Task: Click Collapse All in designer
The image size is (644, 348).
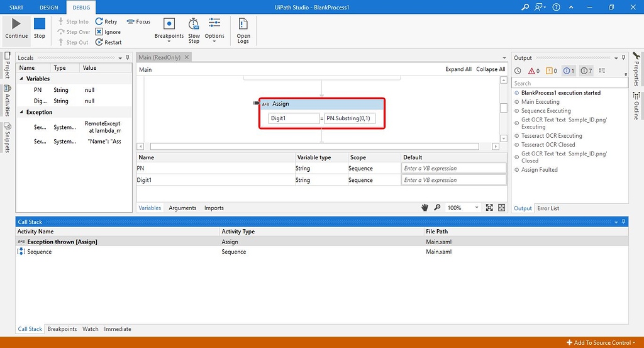Action: click(491, 69)
